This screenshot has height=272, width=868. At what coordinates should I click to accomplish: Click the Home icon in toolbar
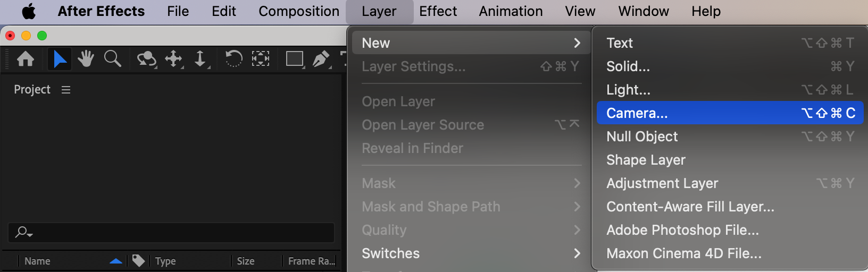[x=26, y=58]
